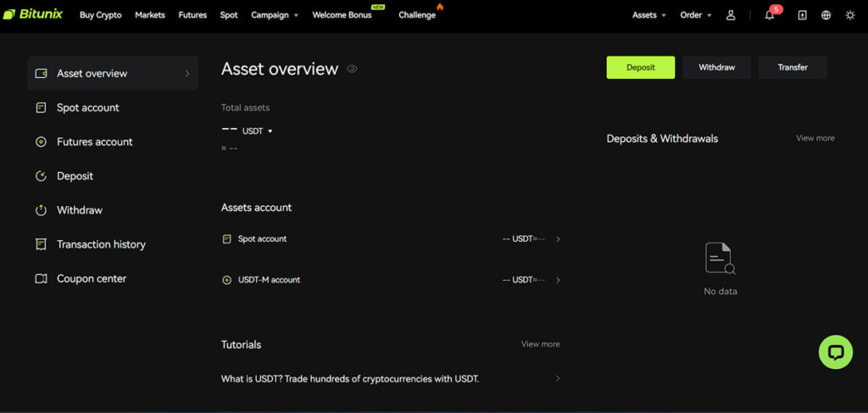Expand Asset overview sidebar chevron
Viewport: 868px width, 413px height.
coord(187,73)
